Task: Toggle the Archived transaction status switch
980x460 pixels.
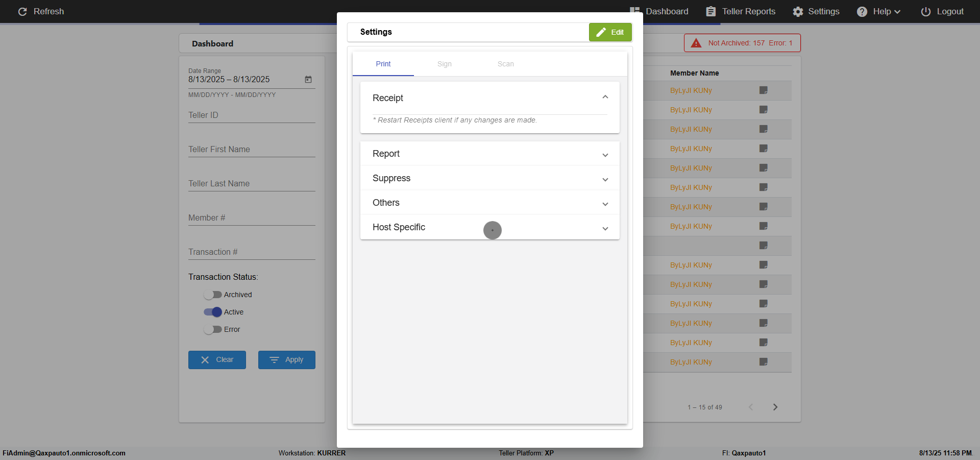Action: coord(213,295)
